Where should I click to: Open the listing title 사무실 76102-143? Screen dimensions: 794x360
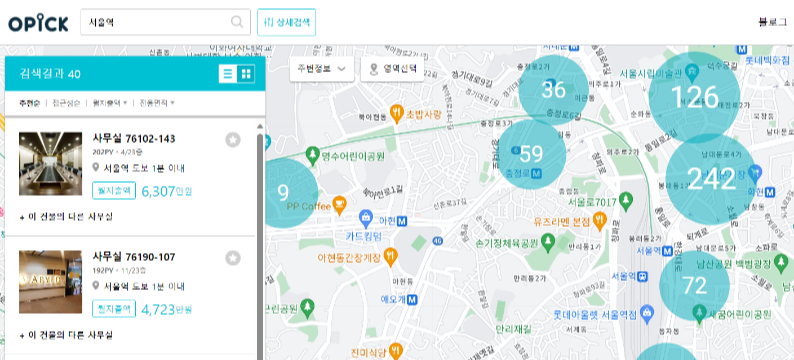(x=134, y=139)
